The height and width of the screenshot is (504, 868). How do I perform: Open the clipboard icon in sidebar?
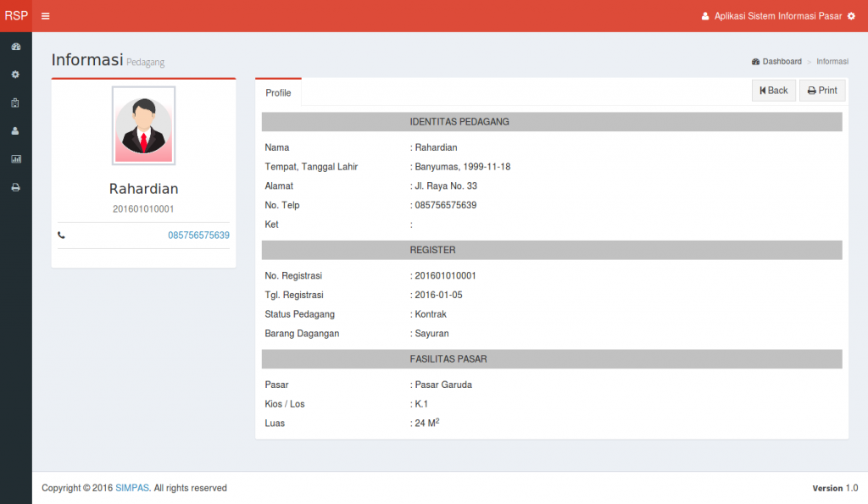pos(15,102)
